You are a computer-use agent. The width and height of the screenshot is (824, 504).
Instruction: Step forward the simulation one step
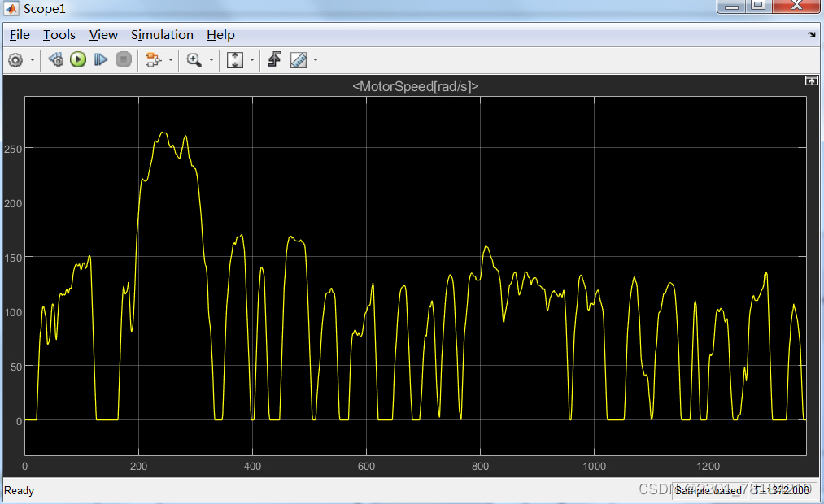point(100,59)
